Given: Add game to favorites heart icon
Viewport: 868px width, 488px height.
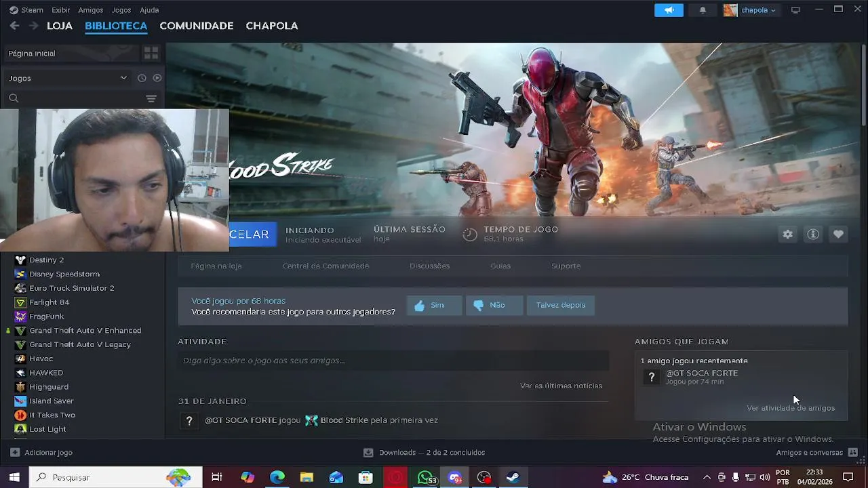Looking at the screenshot, I should [x=839, y=235].
